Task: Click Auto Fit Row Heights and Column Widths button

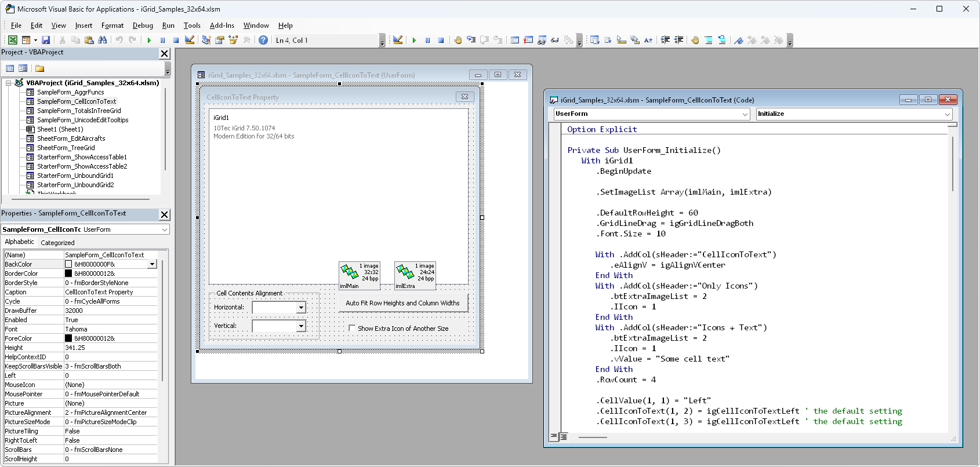Action: point(402,303)
